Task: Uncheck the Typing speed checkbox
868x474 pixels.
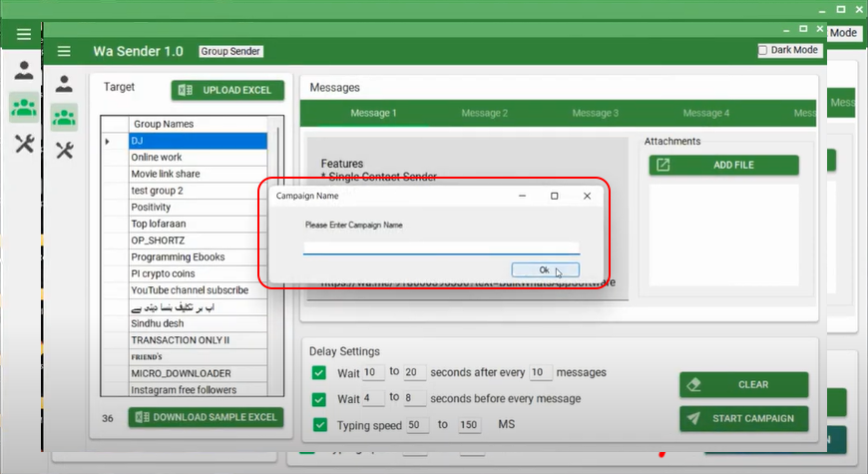Action: point(319,424)
